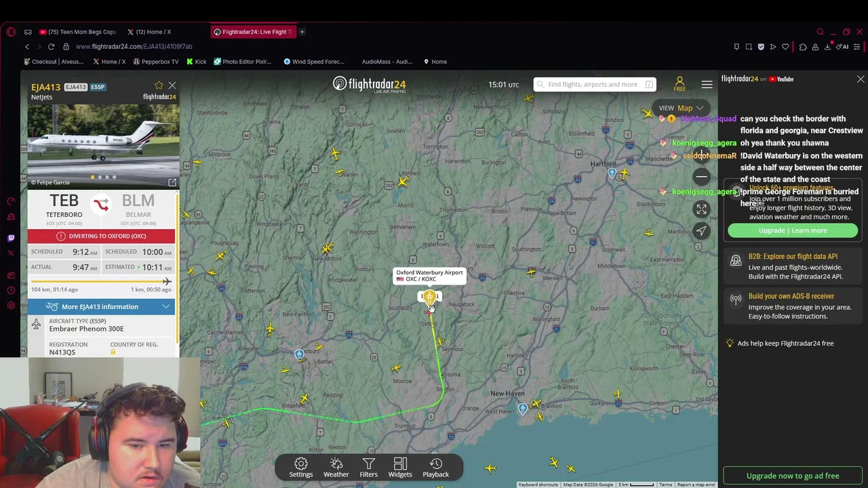Click the Flightradar24 logo
The height and width of the screenshot is (488, 868).
click(x=370, y=84)
